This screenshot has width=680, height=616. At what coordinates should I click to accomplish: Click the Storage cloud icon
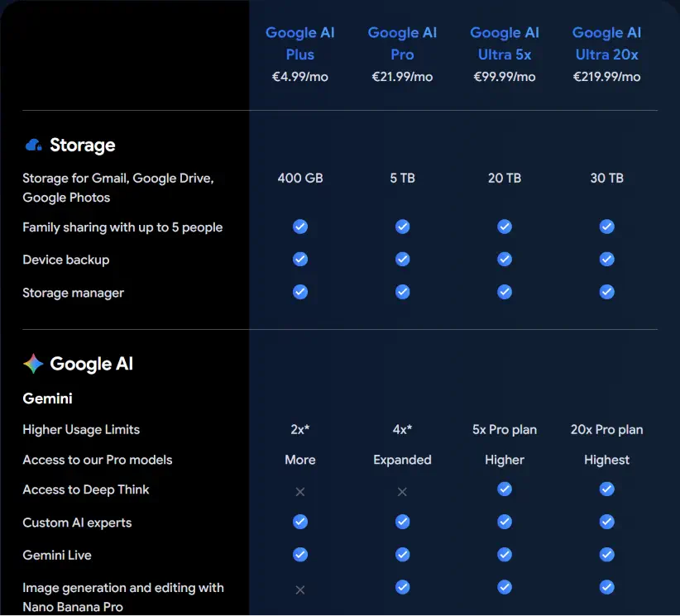tap(33, 146)
